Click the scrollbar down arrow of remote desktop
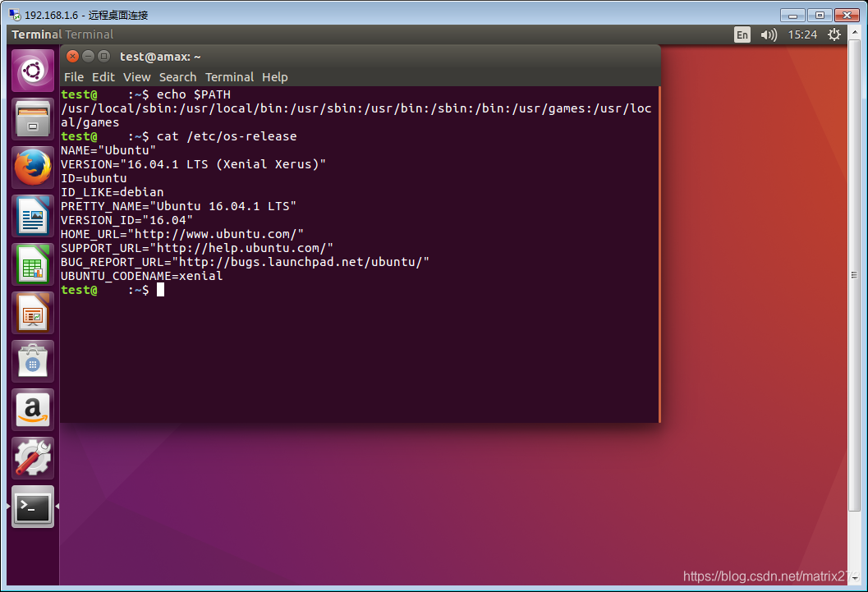868x592 pixels. (855, 579)
